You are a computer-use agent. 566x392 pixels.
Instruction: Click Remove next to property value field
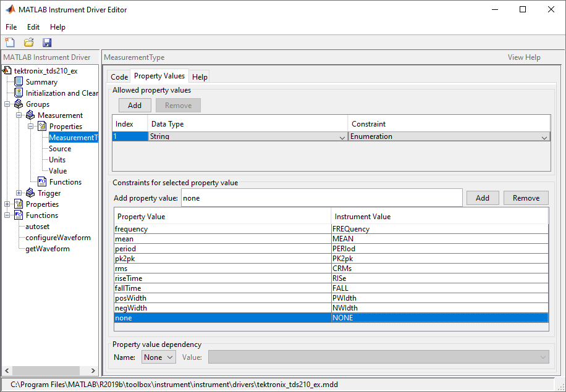[526, 198]
